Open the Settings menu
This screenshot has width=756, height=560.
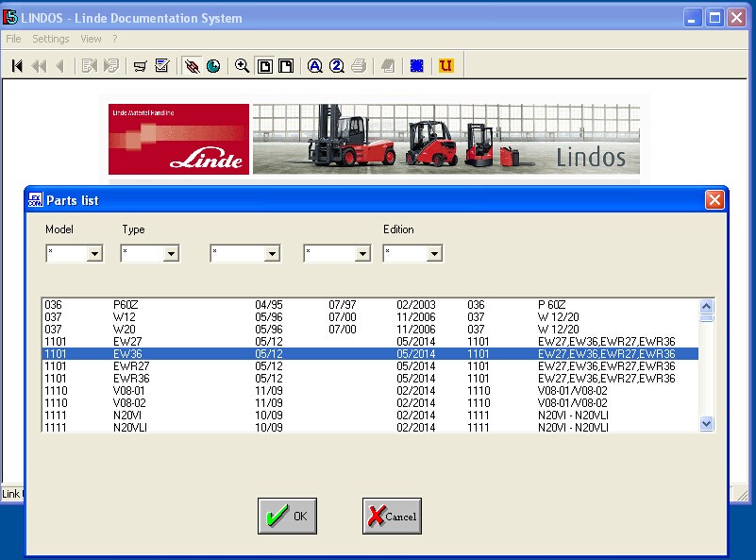[x=51, y=39]
